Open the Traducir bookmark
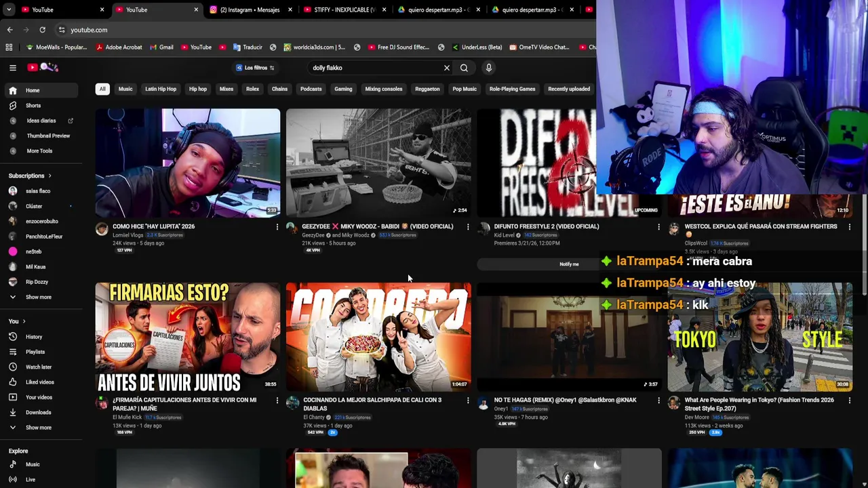 (248, 47)
